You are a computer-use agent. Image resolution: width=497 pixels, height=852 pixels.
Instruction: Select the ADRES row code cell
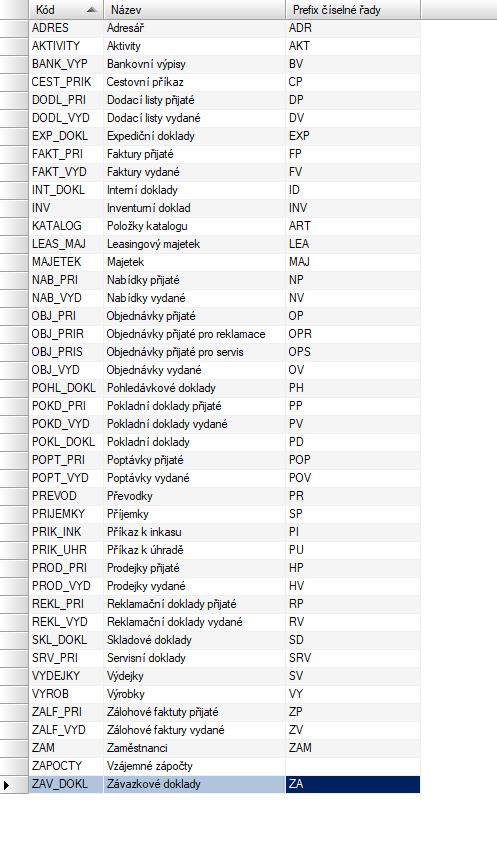pyautogui.click(x=66, y=28)
